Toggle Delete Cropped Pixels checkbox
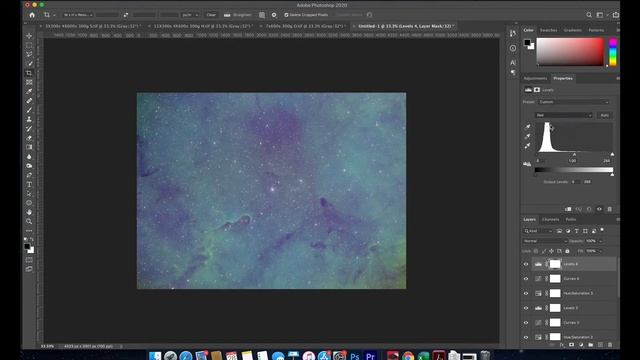 tap(286, 15)
